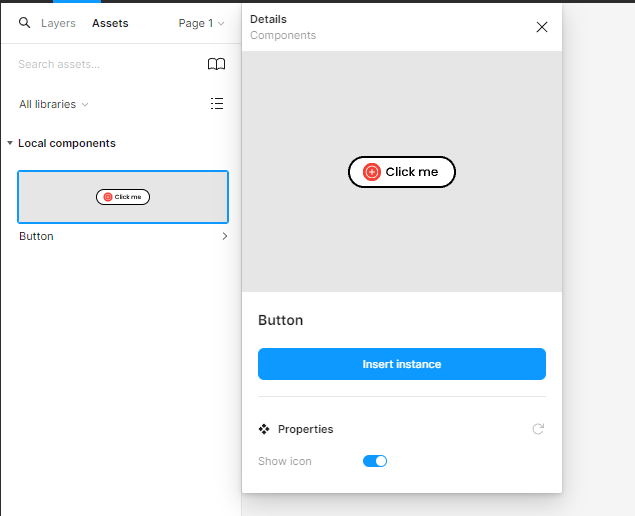Image resolution: width=635 pixels, height=516 pixels.
Task: Click the red plus icon in preview
Action: point(372,172)
